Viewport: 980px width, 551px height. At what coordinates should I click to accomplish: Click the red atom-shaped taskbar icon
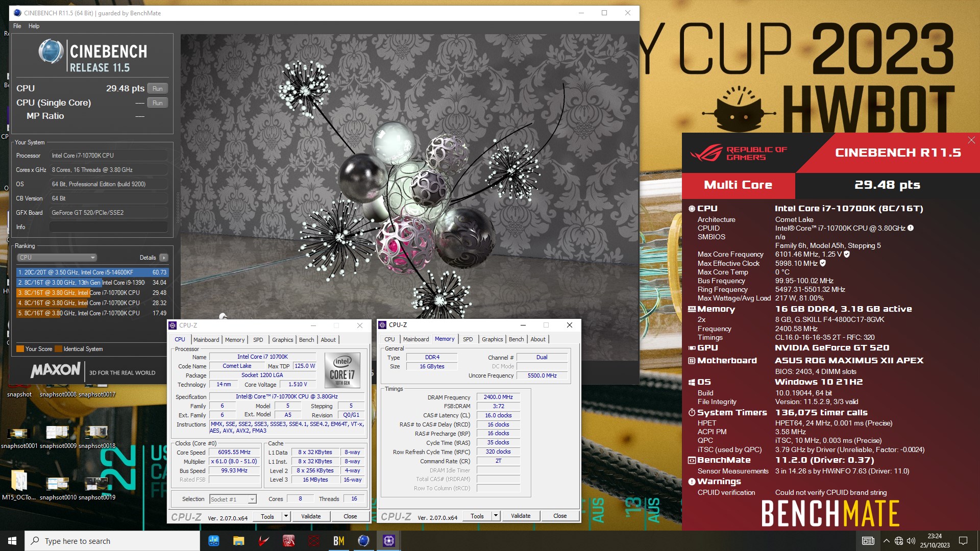(x=313, y=541)
